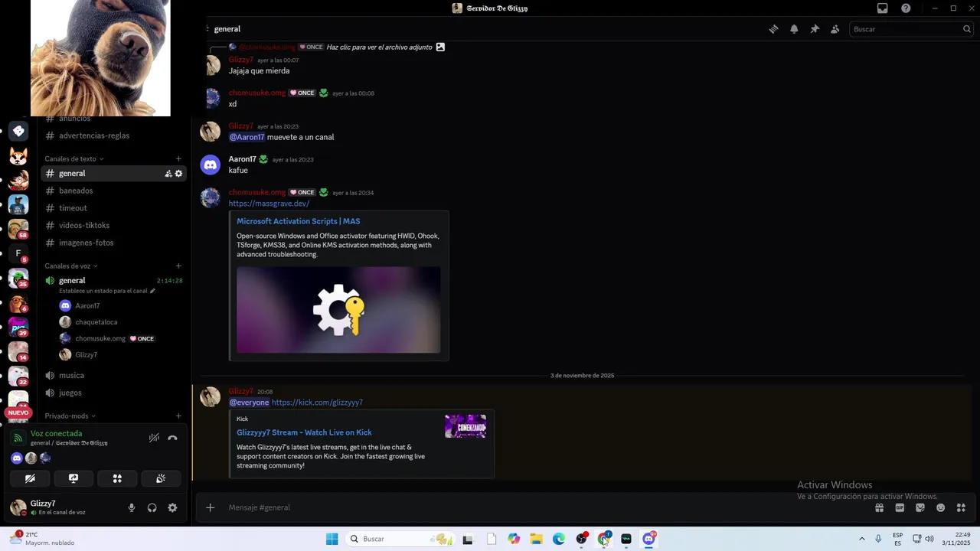
Task: Click the gear and key embed image
Action: tap(338, 309)
